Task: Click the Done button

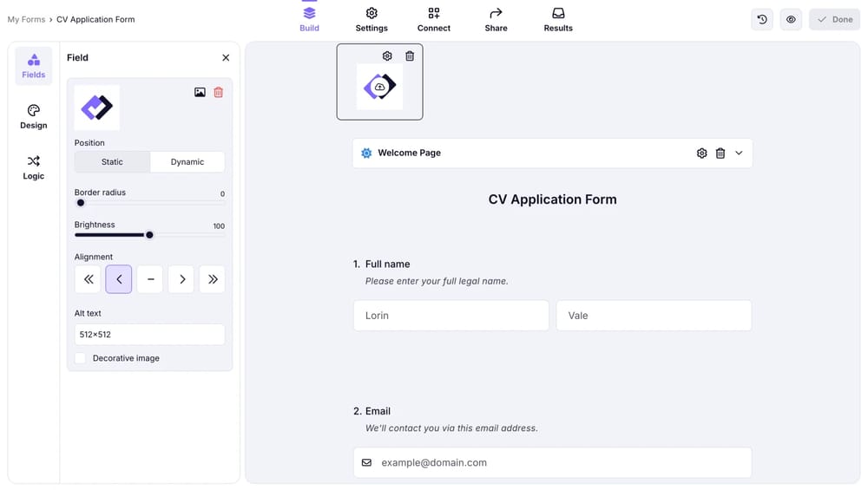Action: [833, 19]
